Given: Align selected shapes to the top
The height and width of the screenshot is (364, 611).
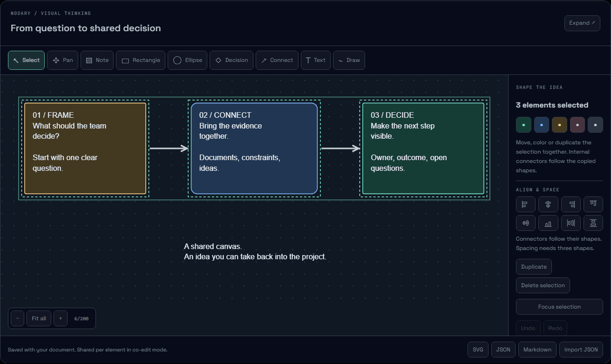Looking at the screenshot, I should click(593, 204).
